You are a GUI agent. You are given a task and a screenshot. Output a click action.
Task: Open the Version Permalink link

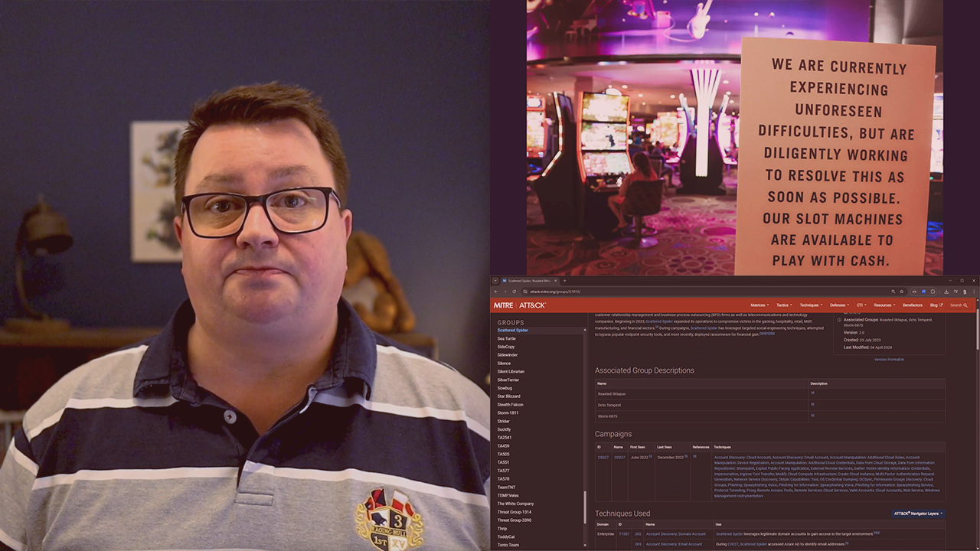pos(889,359)
